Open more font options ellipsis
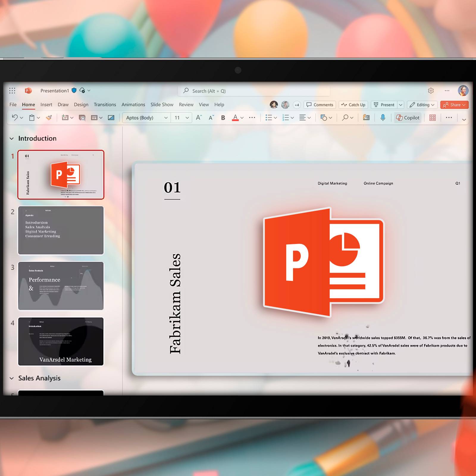 pos(252,118)
